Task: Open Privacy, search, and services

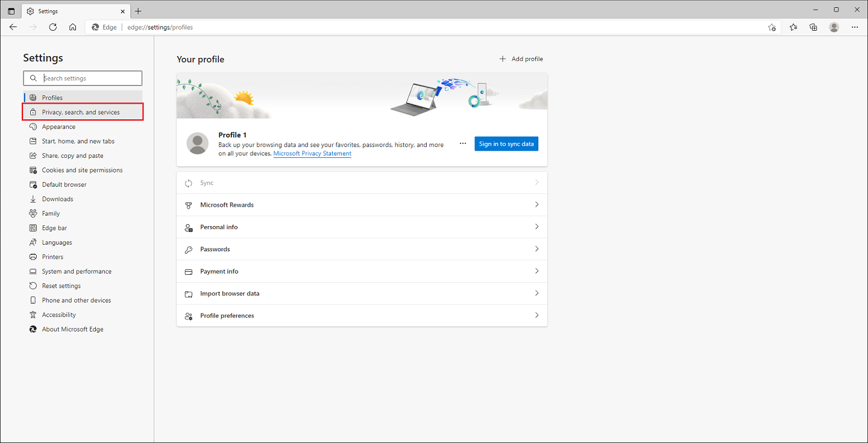Action: pos(83,112)
